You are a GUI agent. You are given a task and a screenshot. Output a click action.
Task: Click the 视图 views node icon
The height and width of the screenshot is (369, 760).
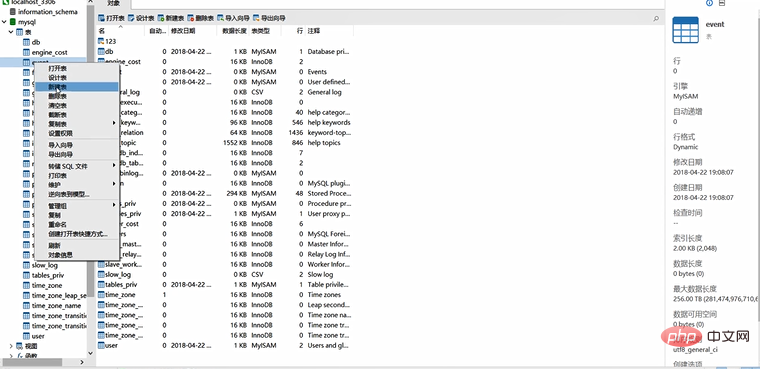(19, 346)
